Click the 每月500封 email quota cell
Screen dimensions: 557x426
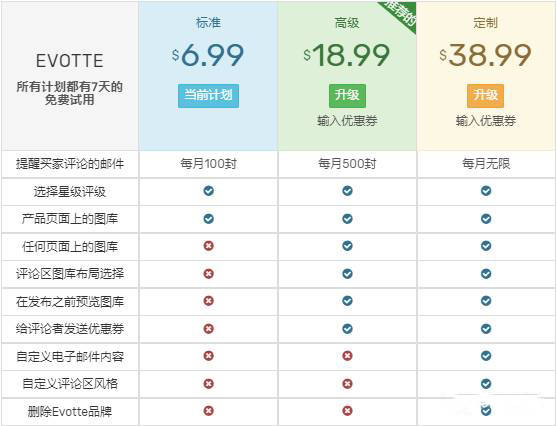347,164
